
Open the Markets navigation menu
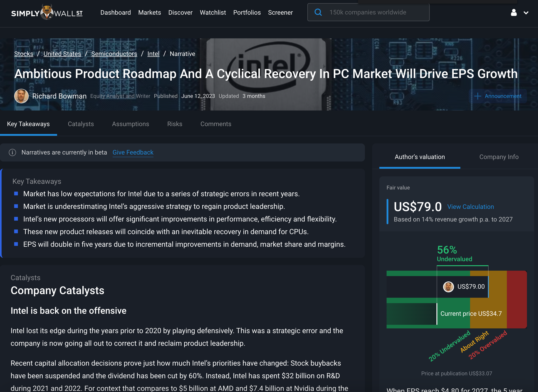coord(149,12)
